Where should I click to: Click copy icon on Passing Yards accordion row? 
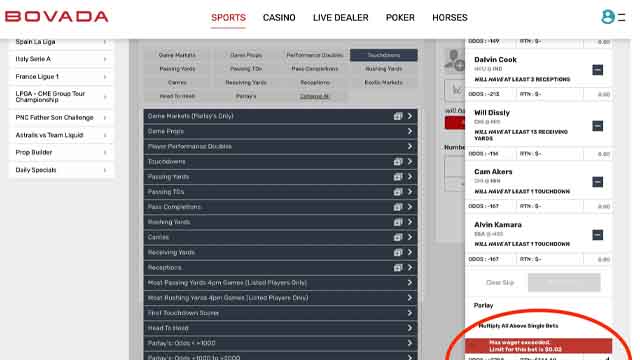(398, 177)
